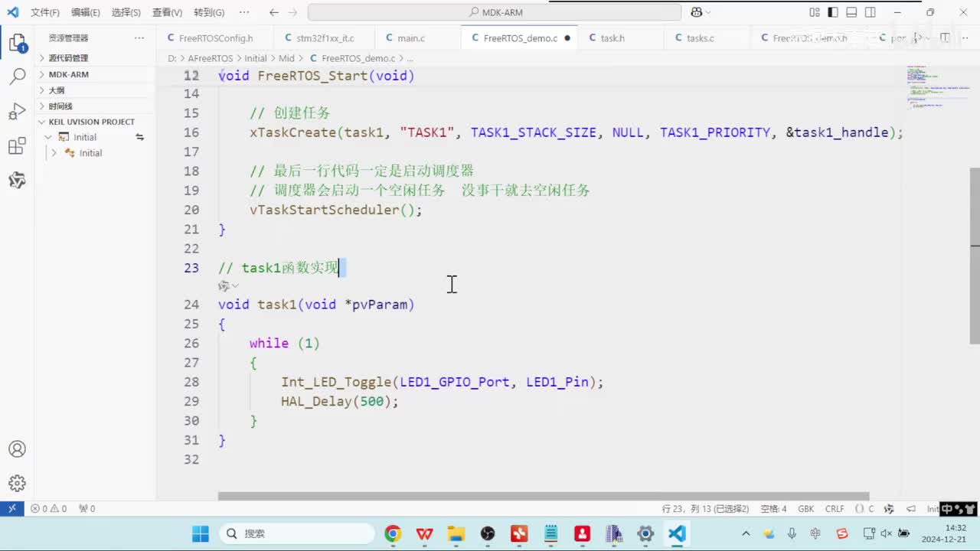The height and width of the screenshot is (551, 980).
Task: Open errors and warnings problems indicator
Action: (48, 508)
